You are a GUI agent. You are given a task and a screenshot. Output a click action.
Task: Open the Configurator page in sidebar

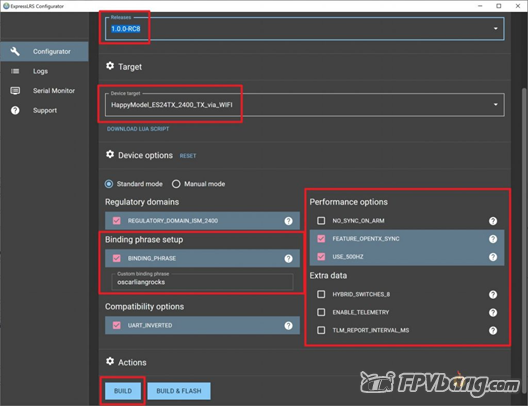click(44, 52)
